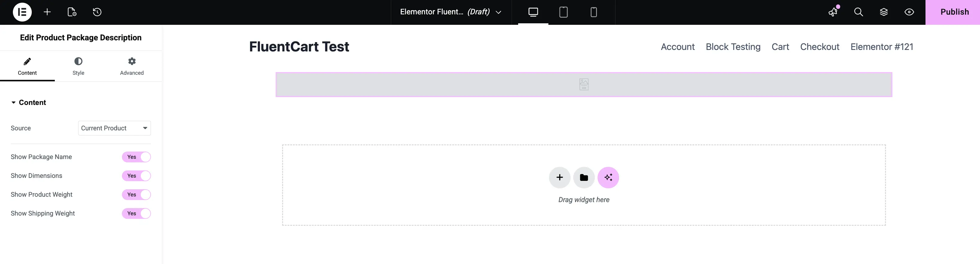Screen dimensions: 980x264
Task: Open the Account menu link
Action: (677, 47)
